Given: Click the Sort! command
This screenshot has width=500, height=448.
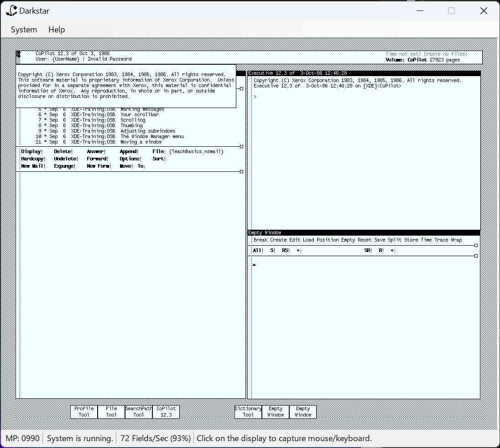Looking at the screenshot, I should pyautogui.click(x=159, y=159).
